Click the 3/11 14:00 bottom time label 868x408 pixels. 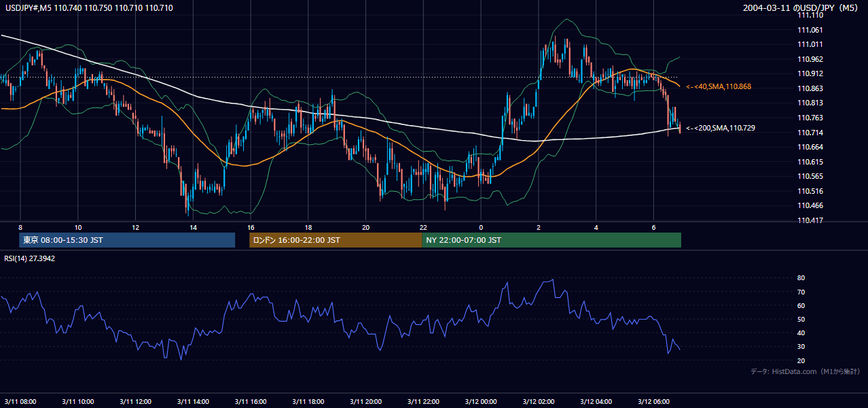(x=193, y=402)
